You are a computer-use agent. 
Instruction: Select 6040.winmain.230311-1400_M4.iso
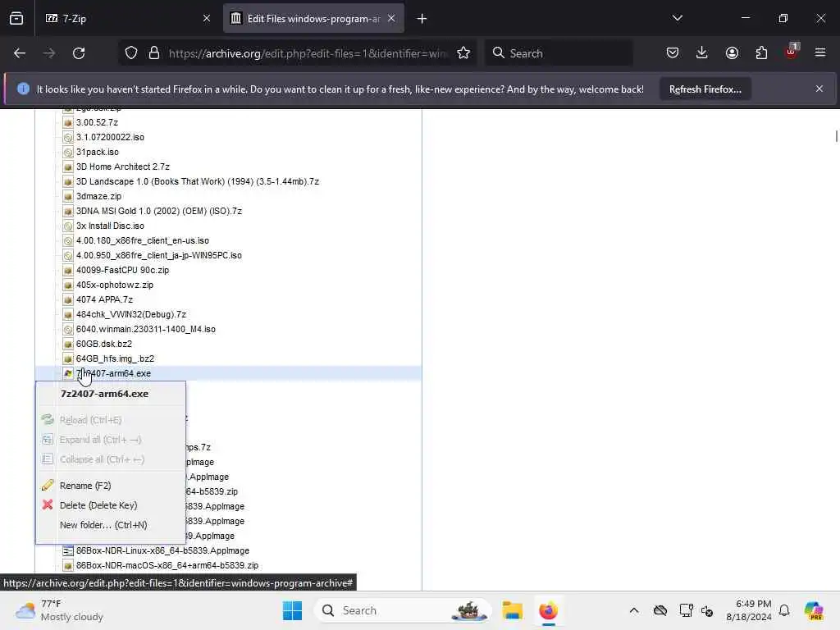[x=146, y=330]
